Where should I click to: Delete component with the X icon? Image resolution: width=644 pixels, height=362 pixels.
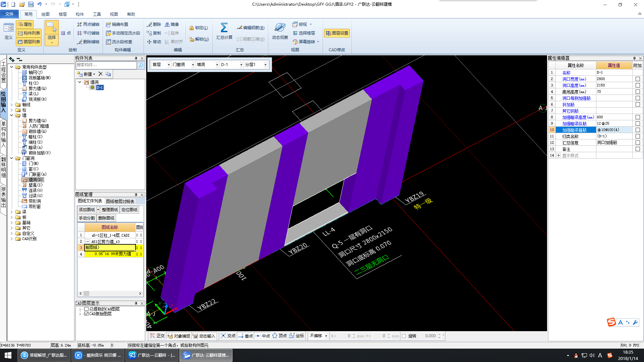coord(100,74)
